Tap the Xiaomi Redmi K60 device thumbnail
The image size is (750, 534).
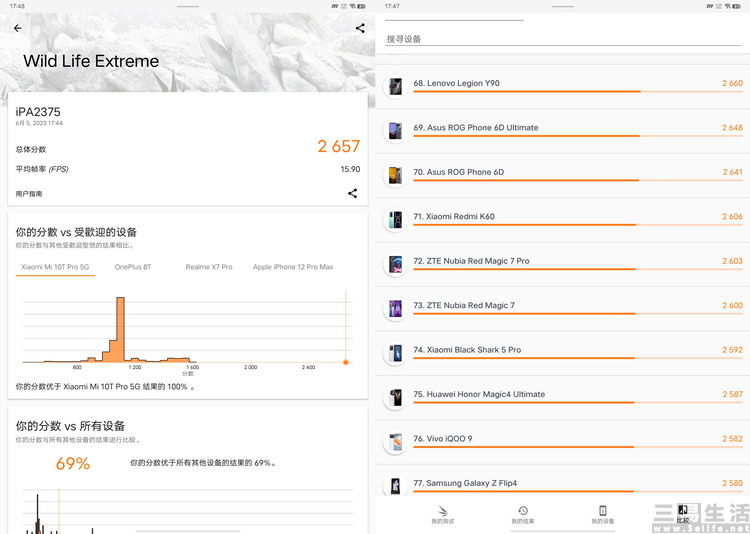[396, 220]
